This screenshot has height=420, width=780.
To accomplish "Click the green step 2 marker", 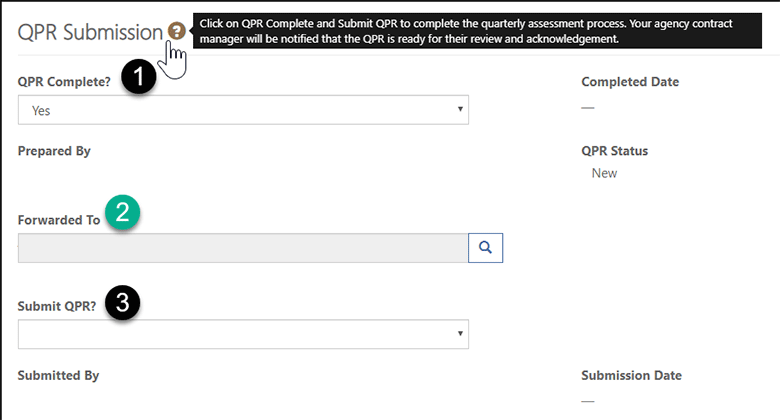I will click(122, 212).
